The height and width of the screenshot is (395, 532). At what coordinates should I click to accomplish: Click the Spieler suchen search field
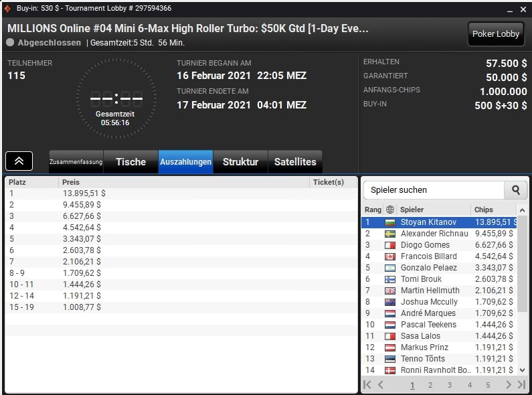(x=434, y=190)
